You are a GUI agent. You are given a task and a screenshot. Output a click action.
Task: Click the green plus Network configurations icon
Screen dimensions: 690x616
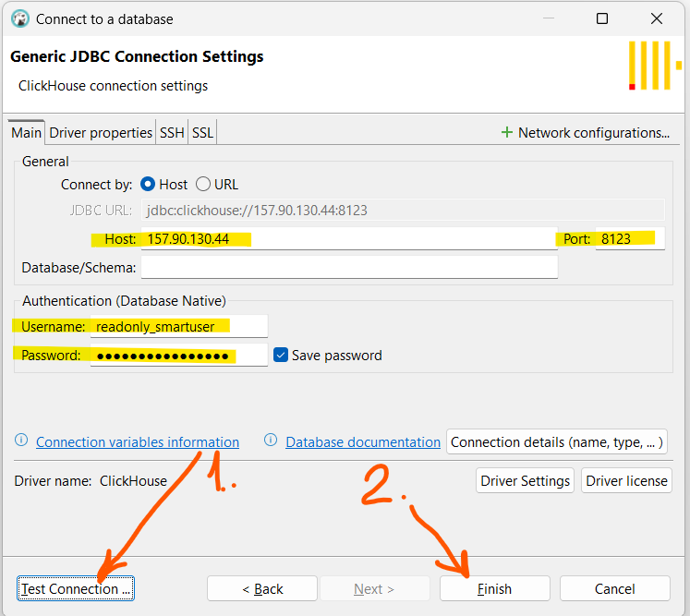tap(506, 133)
